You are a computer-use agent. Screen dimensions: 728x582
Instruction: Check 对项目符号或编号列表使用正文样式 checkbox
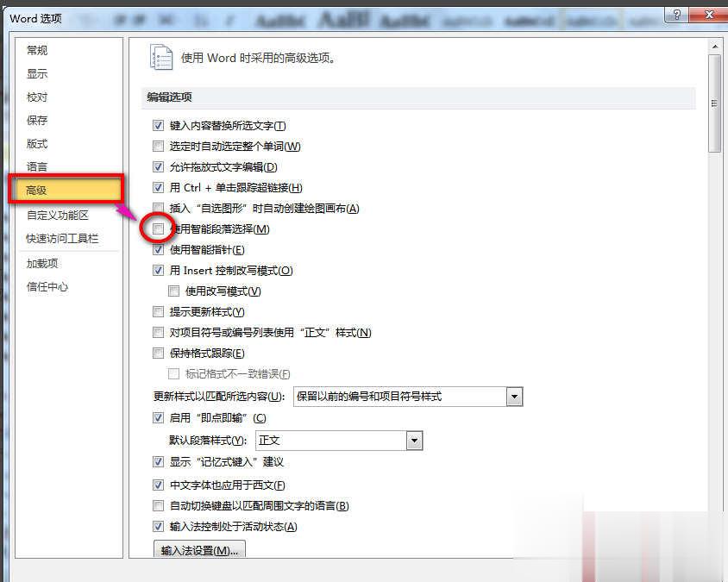159,332
